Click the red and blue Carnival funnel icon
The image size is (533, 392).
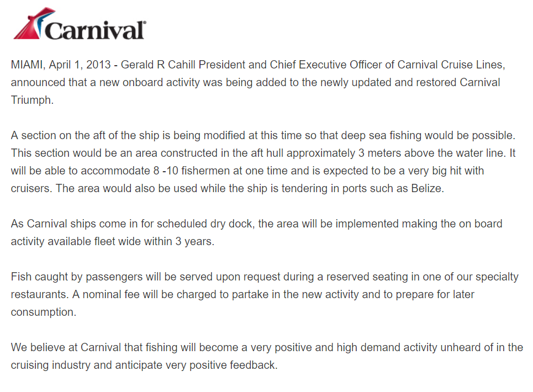click(33, 22)
